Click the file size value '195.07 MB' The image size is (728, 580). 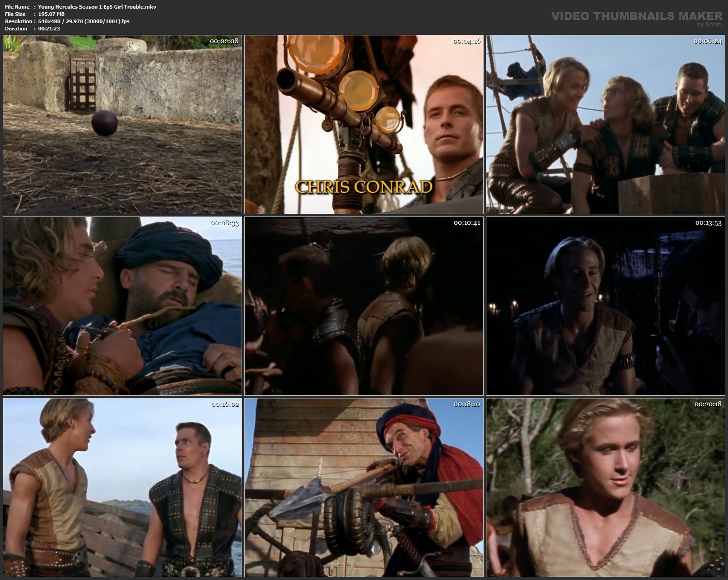51,14
